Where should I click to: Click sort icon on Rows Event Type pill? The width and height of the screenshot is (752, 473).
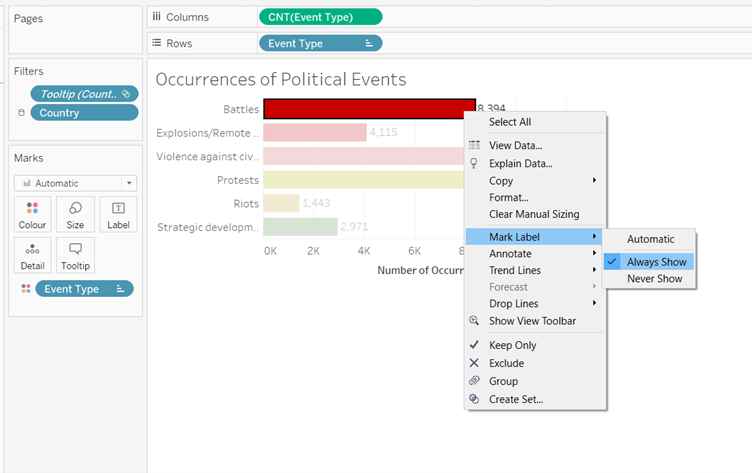click(x=369, y=43)
